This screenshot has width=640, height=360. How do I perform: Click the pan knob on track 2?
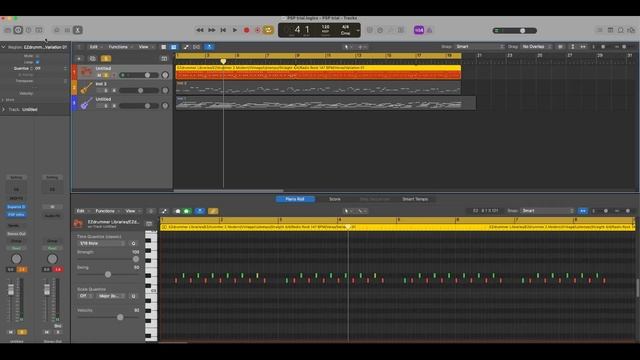coord(165,90)
